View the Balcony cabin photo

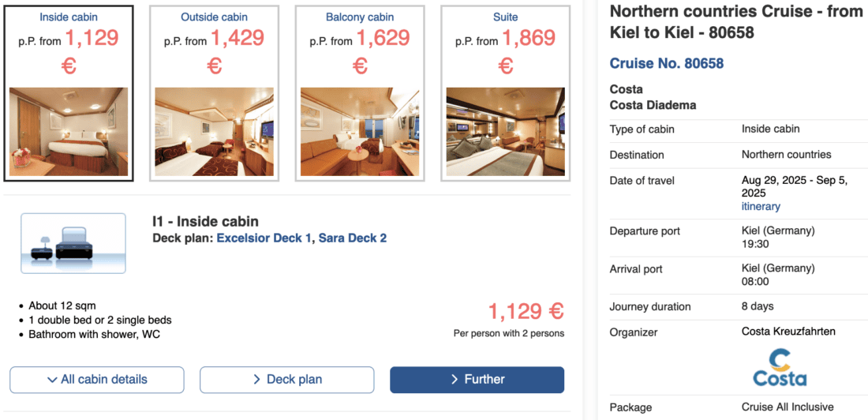[360, 131]
